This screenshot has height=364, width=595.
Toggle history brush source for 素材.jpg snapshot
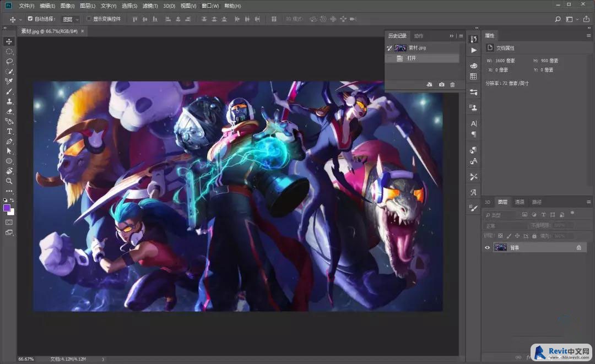coord(390,48)
